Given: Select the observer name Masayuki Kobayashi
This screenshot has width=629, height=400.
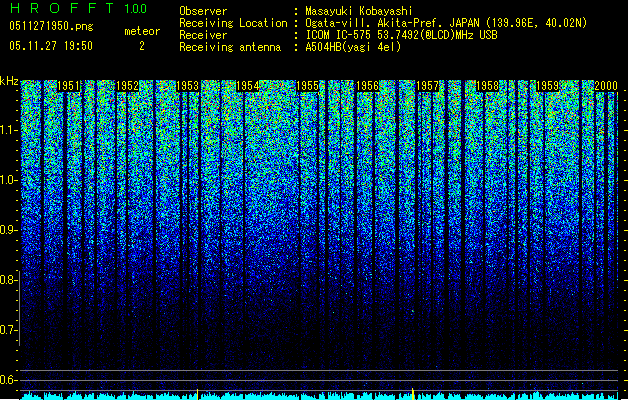Looking at the screenshot, I should 359,11.
